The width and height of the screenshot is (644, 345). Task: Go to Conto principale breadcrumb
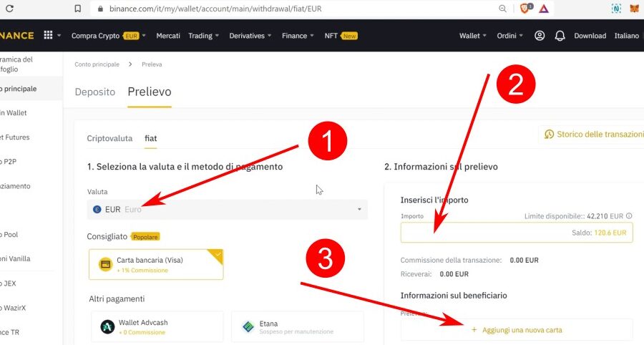[97, 64]
